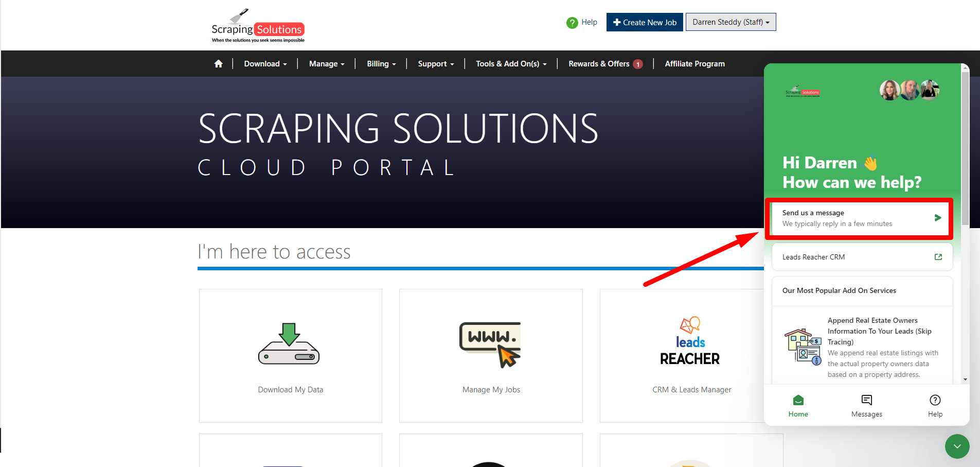Click the CLOUD PORTAL banner subtitle
Screen dimensions: 980x467
[327, 168]
